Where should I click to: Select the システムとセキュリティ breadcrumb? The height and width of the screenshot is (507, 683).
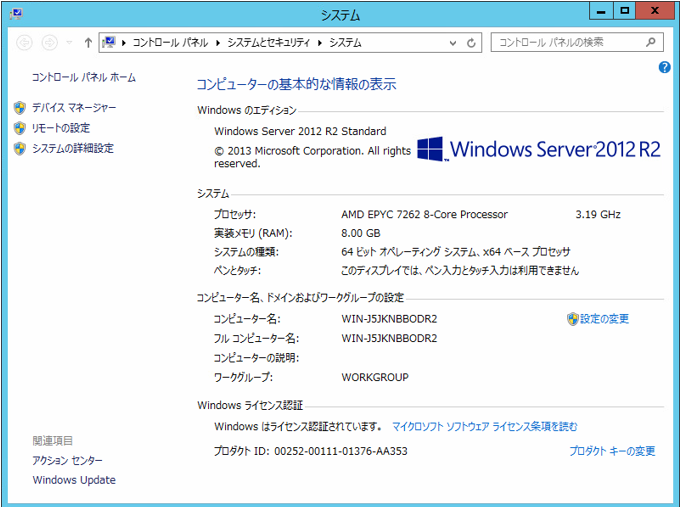[268, 43]
